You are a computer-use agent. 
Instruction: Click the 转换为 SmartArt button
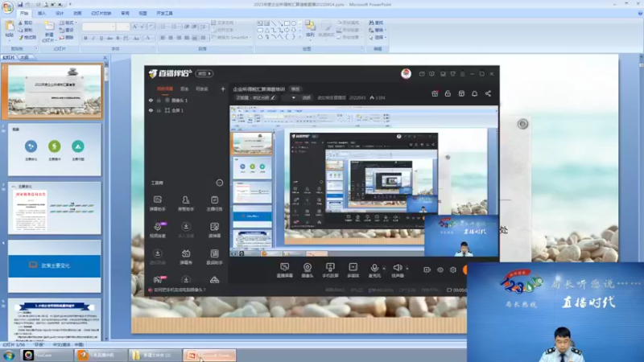click(x=230, y=37)
